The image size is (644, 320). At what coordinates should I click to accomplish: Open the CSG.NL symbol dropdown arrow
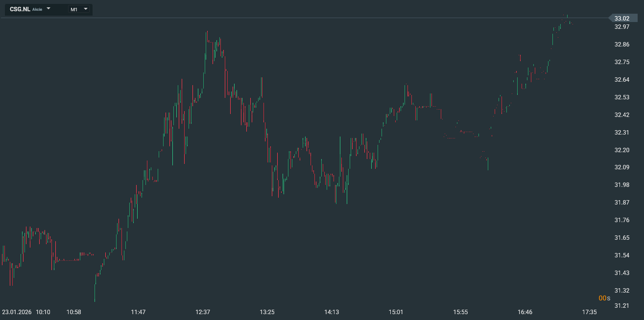click(x=48, y=9)
